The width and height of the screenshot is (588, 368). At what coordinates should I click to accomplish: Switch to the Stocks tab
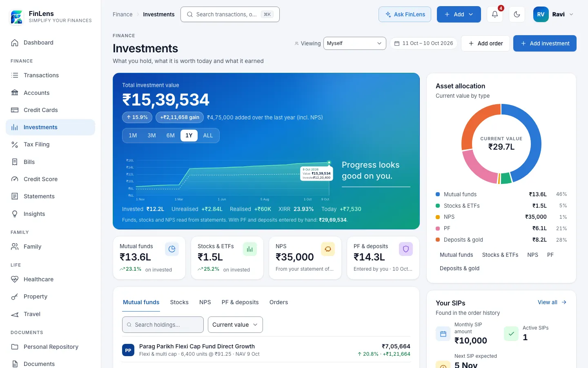179,302
